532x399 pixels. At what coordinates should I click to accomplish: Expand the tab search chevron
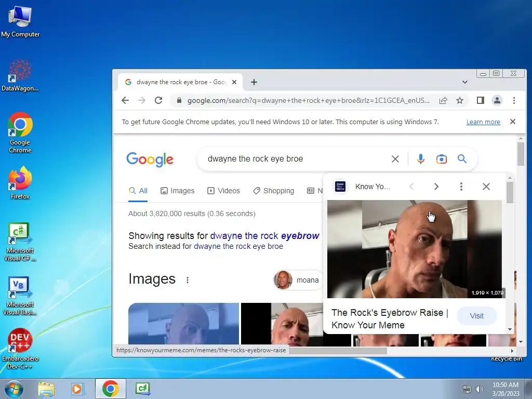coord(465,82)
